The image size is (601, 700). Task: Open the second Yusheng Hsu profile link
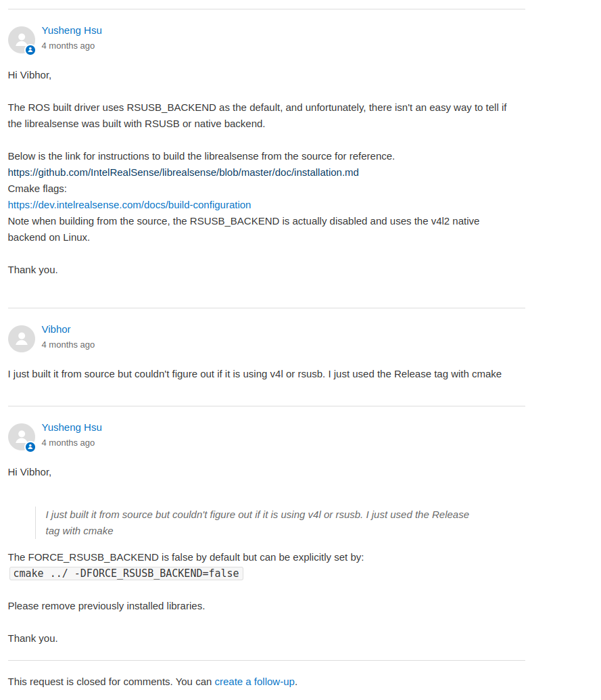point(72,427)
